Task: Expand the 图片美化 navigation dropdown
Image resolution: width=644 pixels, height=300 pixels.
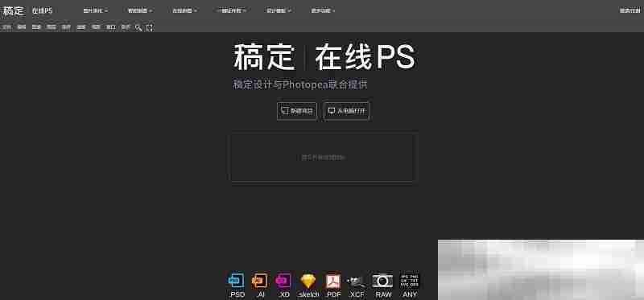Action: [x=95, y=11]
